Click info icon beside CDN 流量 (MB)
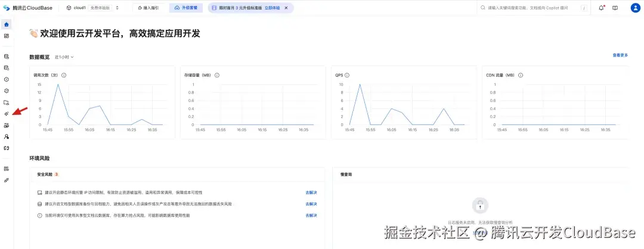The width and height of the screenshot is (644, 249). pos(521,76)
